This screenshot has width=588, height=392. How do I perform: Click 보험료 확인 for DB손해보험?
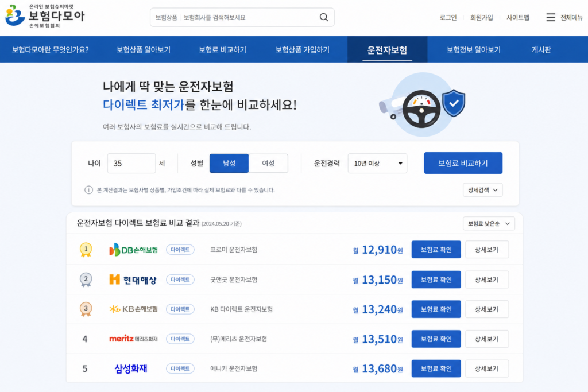click(x=436, y=250)
